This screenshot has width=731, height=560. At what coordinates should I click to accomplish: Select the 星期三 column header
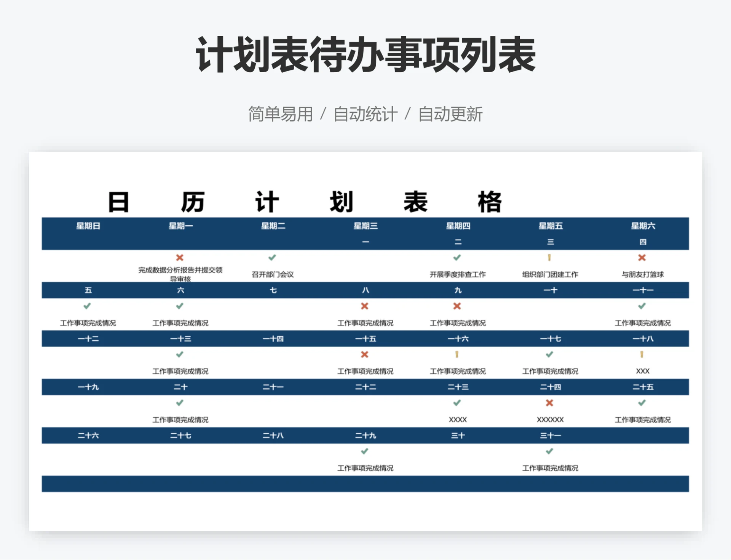365,226
